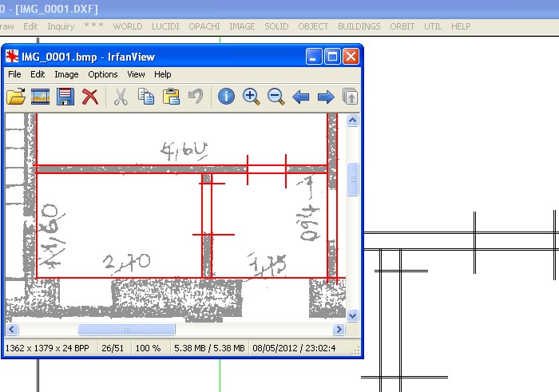
Task: Click the '[IMG_0001.DXF]' CAD window title
Action: (57, 9)
